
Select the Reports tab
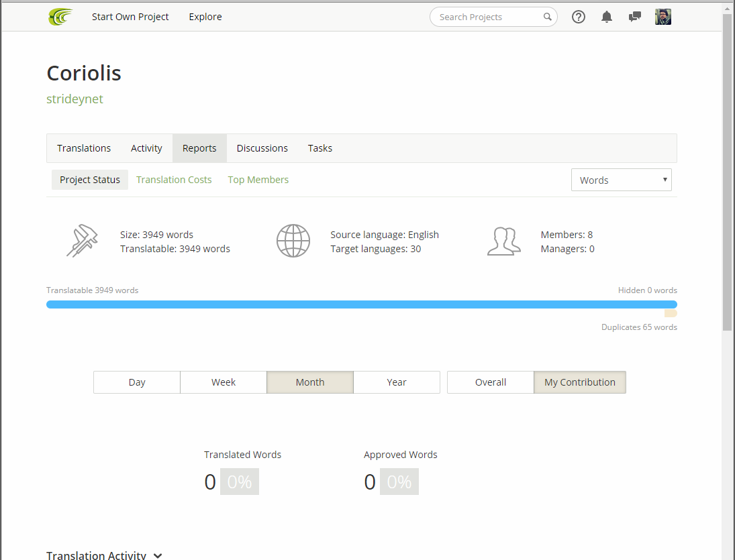coord(199,148)
